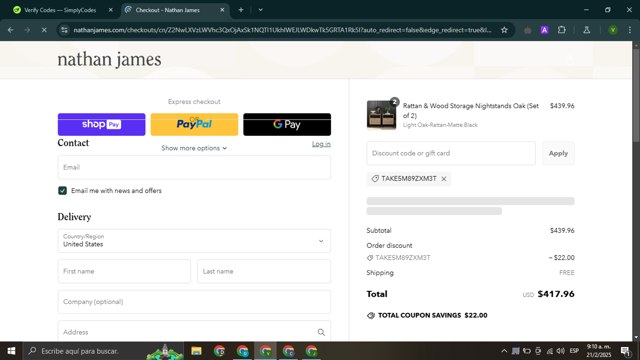The width and height of the screenshot is (640, 360).
Task: Bookmark this page with the star icon
Action: click(x=504, y=30)
